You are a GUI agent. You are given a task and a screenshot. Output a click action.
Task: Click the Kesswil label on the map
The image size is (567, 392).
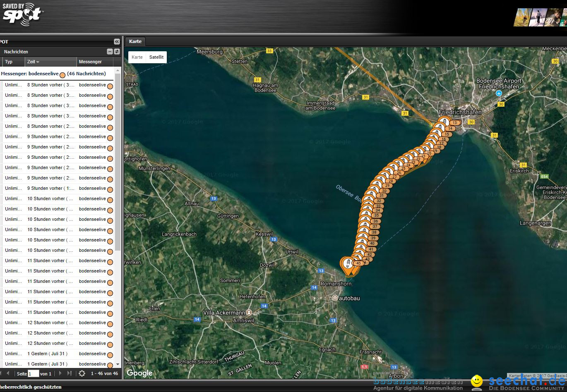tap(264, 234)
